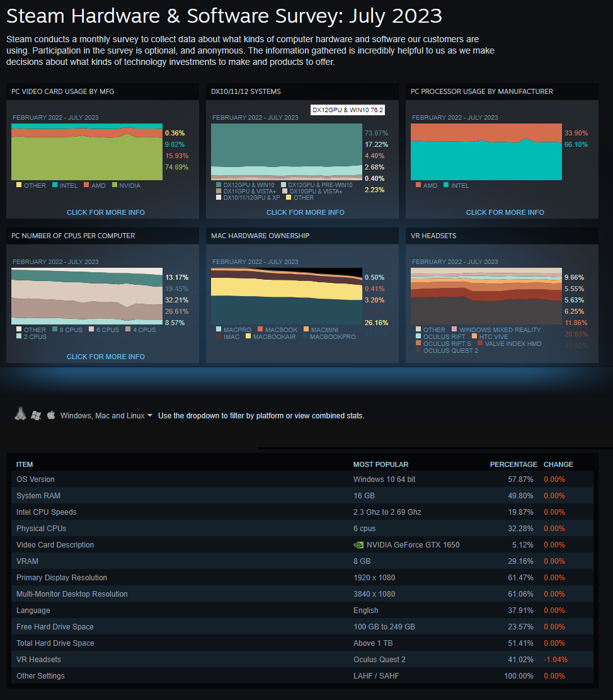Click the 66.10% value in processor chart
Image resolution: width=613 pixels, height=700 pixels.
coord(576,144)
